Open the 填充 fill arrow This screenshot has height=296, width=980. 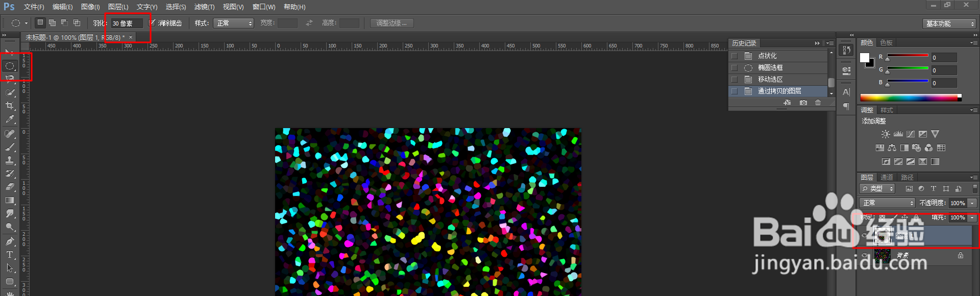click(x=972, y=217)
